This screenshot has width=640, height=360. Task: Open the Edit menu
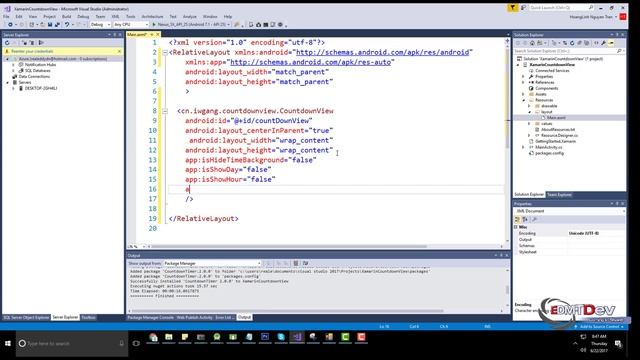pyautogui.click(x=19, y=17)
